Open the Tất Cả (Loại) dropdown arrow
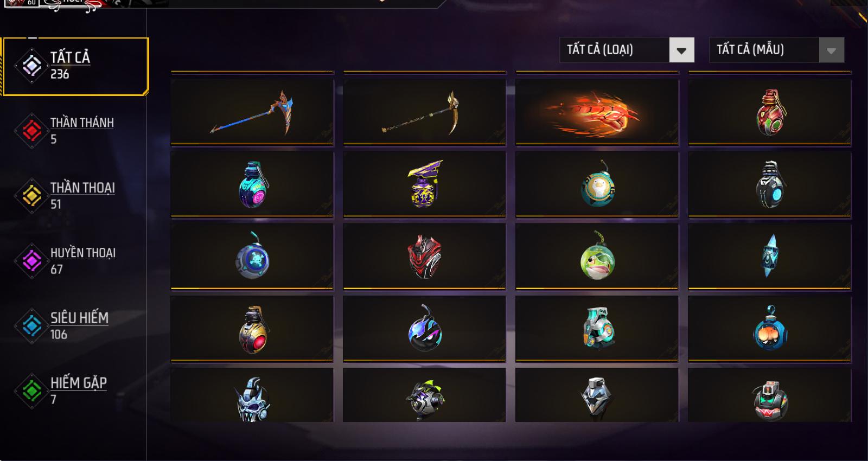The width and height of the screenshot is (868, 461). tap(682, 50)
